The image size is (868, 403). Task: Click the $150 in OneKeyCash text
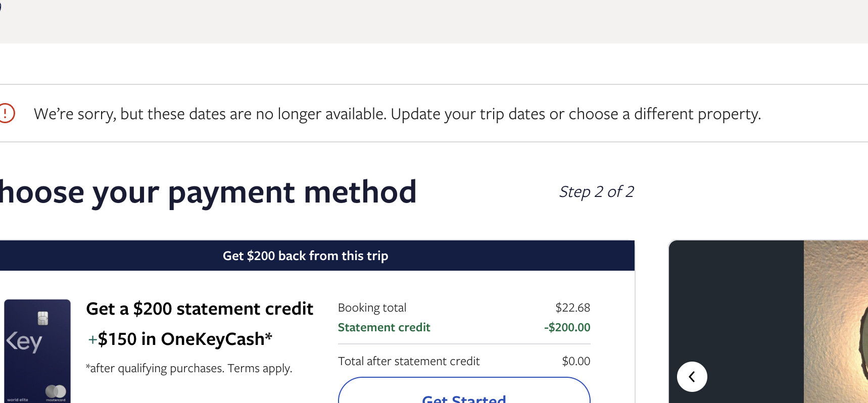click(x=184, y=339)
